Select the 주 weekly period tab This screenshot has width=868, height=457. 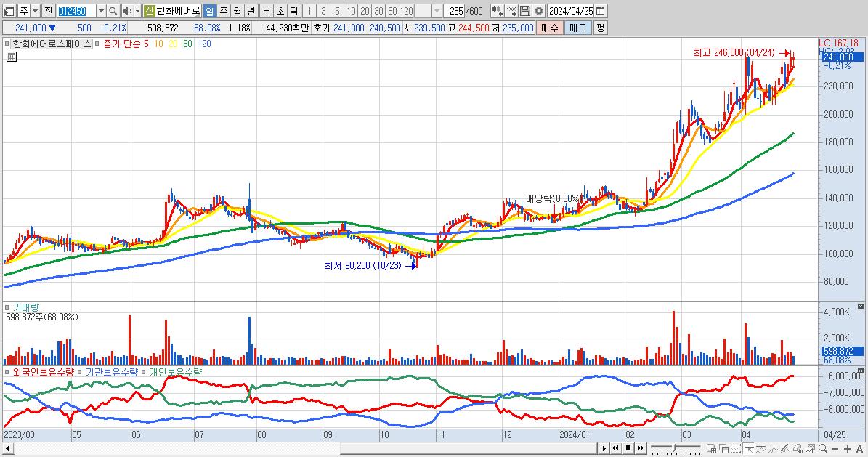(223, 11)
